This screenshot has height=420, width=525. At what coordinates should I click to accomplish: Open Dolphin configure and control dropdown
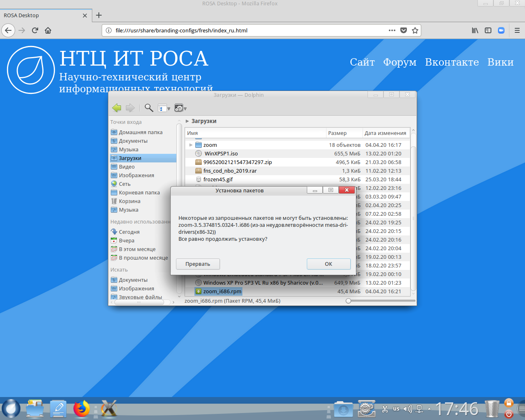180,108
